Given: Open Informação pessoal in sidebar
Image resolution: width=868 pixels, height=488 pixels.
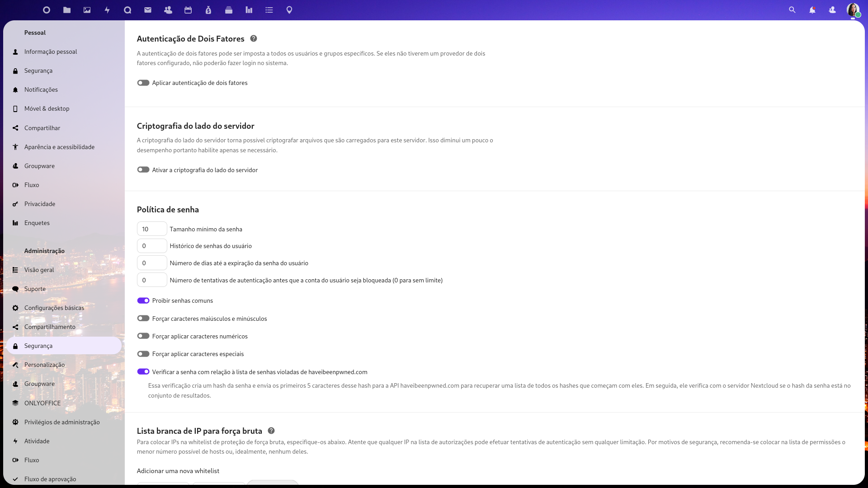Looking at the screenshot, I should pos(51,52).
